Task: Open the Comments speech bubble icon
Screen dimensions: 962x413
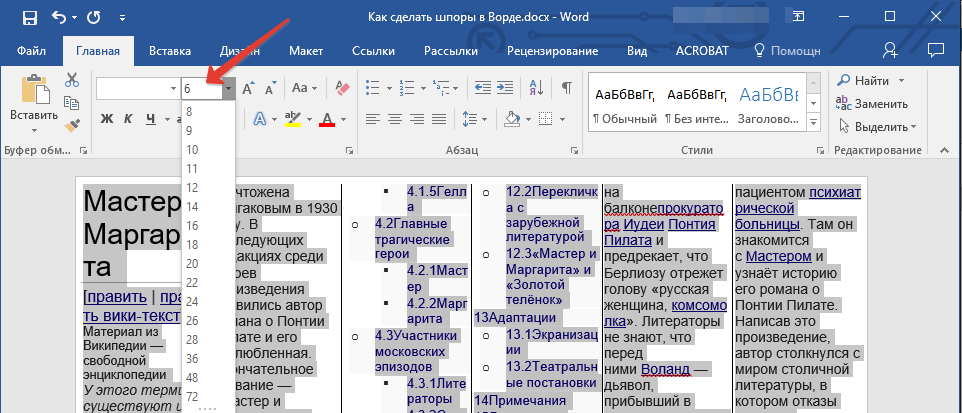Action: pos(936,50)
